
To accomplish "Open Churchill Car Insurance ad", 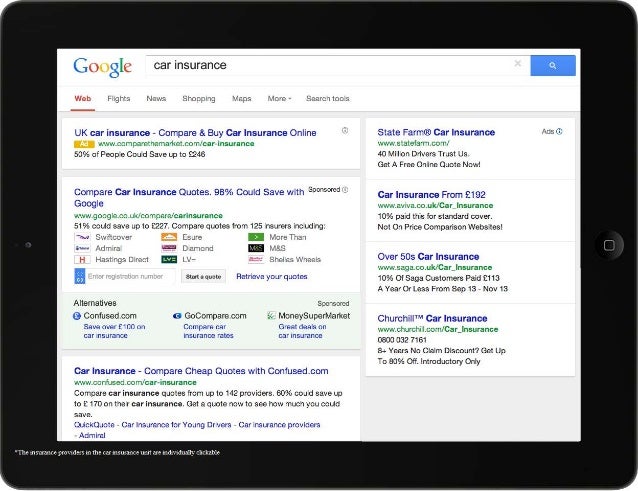I will pyautogui.click(x=432, y=319).
